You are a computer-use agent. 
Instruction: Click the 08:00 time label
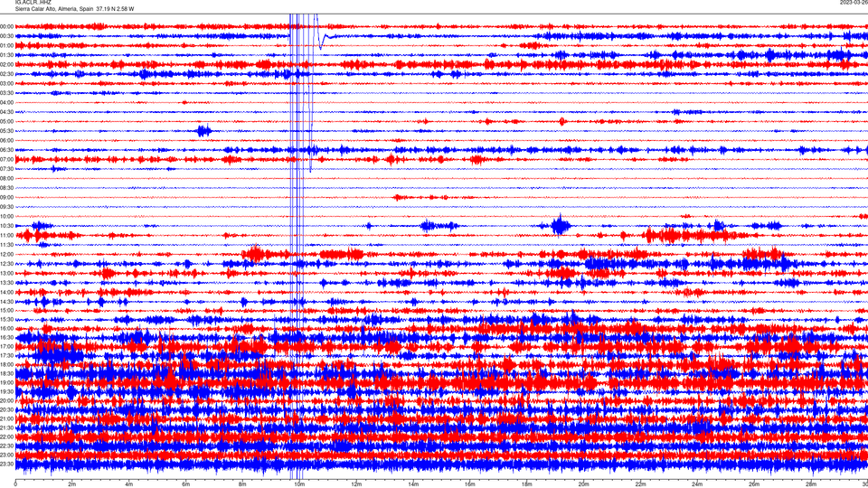6,178
